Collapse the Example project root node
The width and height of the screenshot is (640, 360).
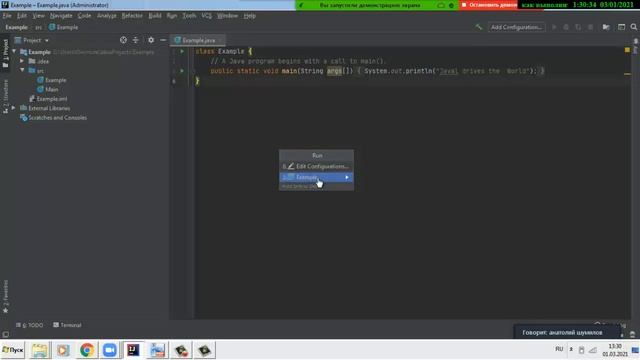pos(14,52)
